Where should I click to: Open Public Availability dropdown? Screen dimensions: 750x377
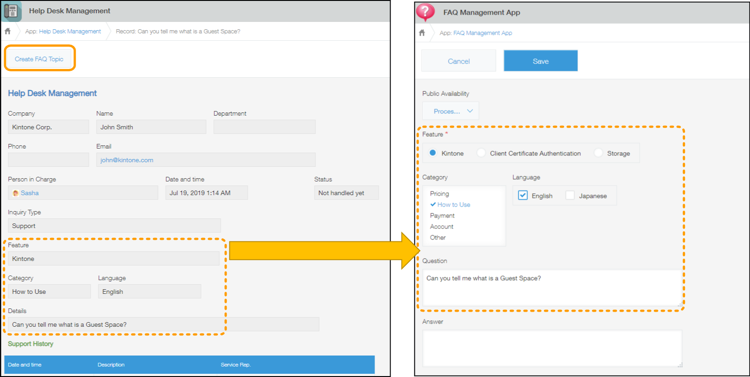pyautogui.click(x=451, y=111)
